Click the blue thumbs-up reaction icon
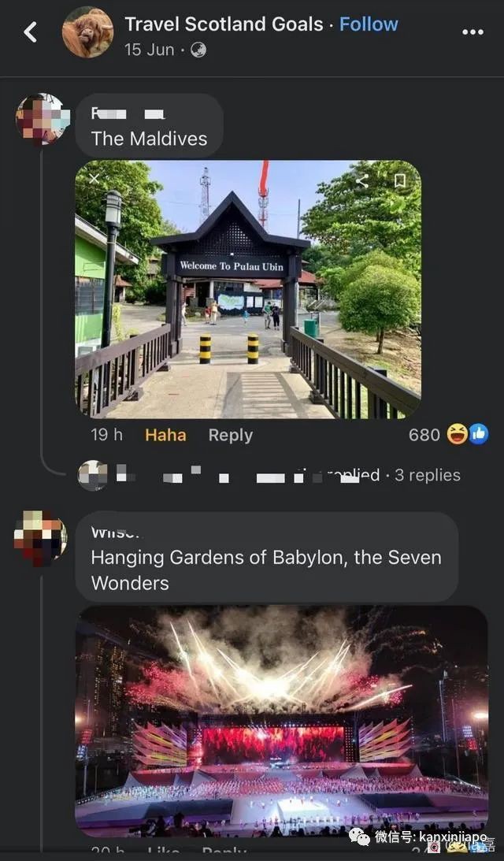504x861 pixels. click(478, 434)
